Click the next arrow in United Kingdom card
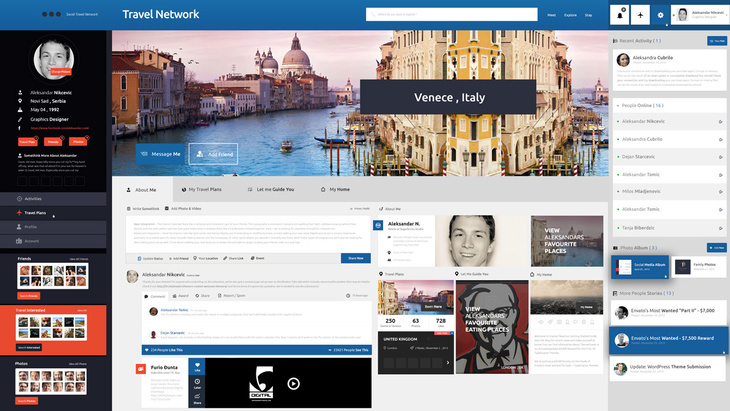Viewport: 730px width, 411px height. (x=448, y=363)
